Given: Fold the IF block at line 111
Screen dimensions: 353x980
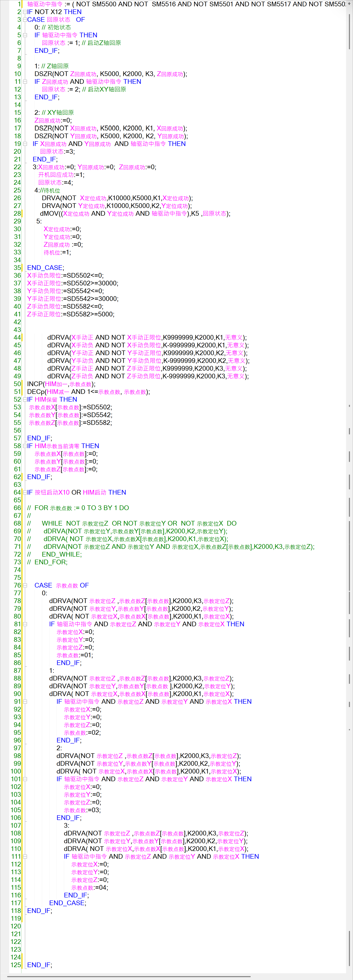Looking at the screenshot, I should pyautogui.click(x=25, y=856).
